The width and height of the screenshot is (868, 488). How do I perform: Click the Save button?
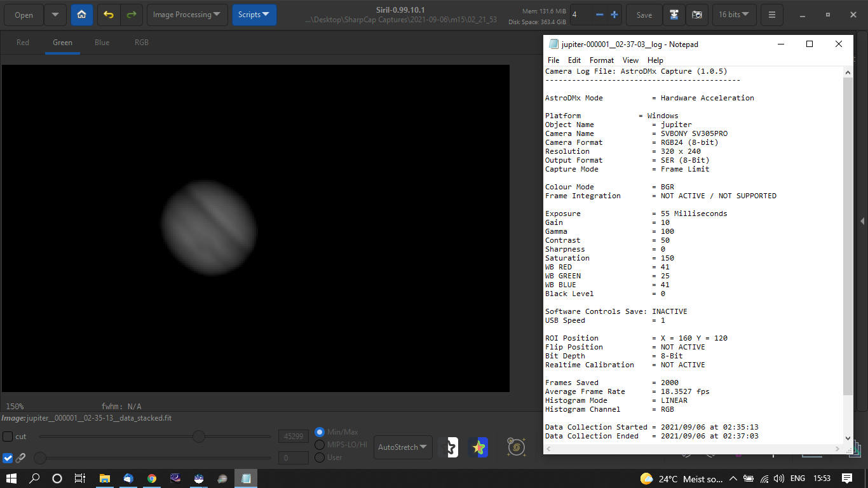(644, 15)
